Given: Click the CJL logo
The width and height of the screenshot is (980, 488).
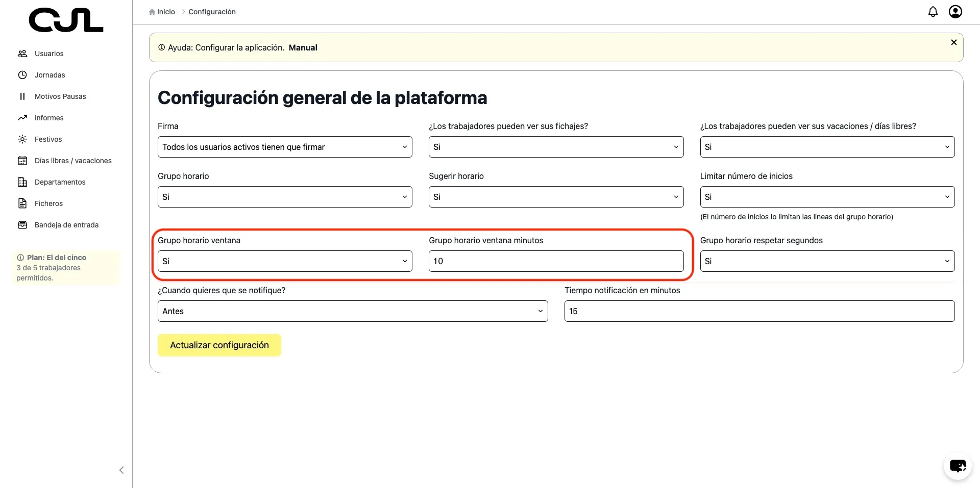Looking at the screenshot, I should (66, 20).
